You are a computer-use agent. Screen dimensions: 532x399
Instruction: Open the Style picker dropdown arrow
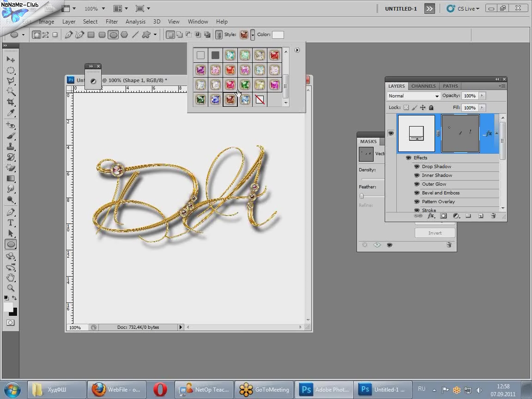coord(253,35)
